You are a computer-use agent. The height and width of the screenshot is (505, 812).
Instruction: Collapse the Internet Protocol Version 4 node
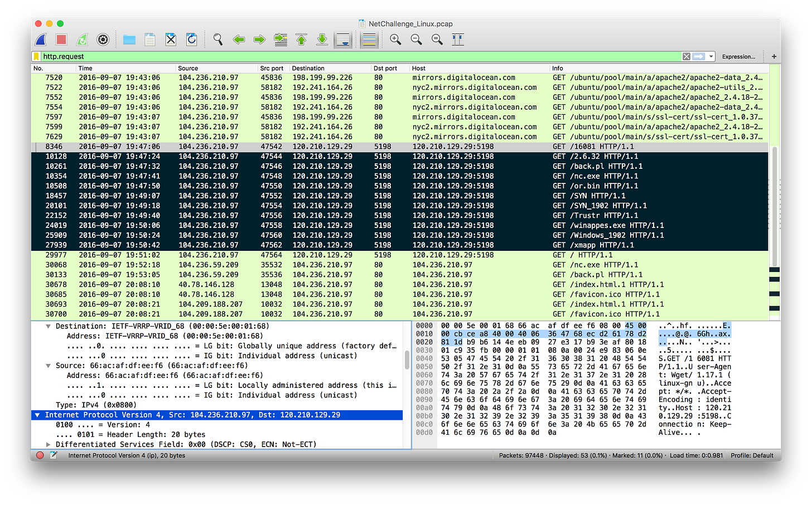(x=37, y=415)
